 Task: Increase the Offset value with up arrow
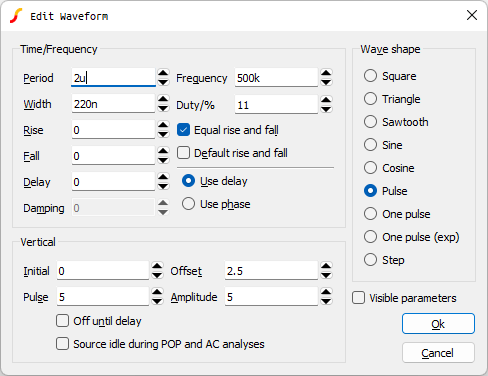(326, 266)
